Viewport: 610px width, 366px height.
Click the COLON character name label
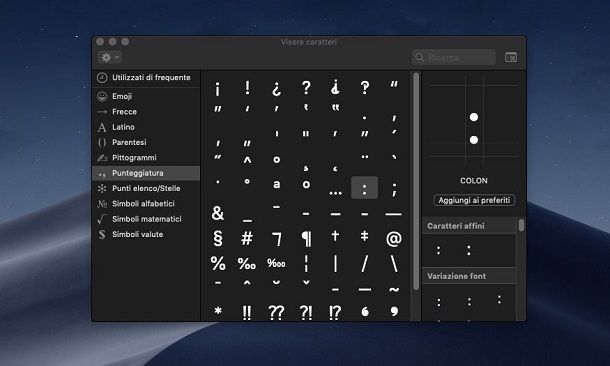point(473,181)
